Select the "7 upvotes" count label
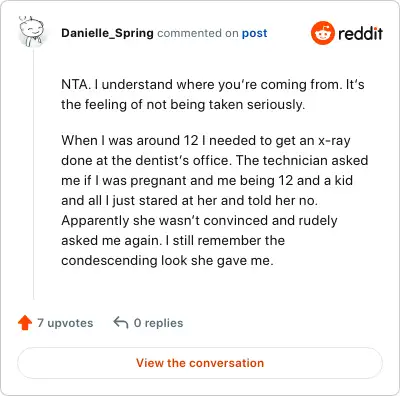This screenshot has height=396, width=400. [65, 323]
